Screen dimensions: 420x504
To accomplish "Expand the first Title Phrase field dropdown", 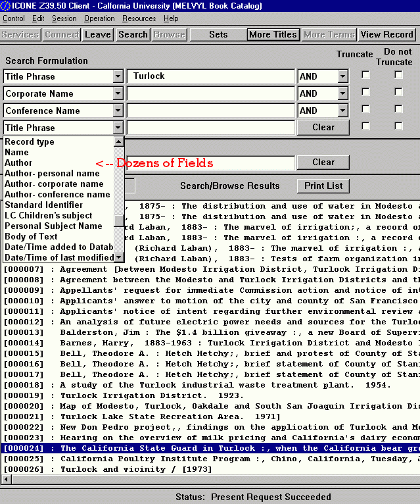I will (118, 76).
